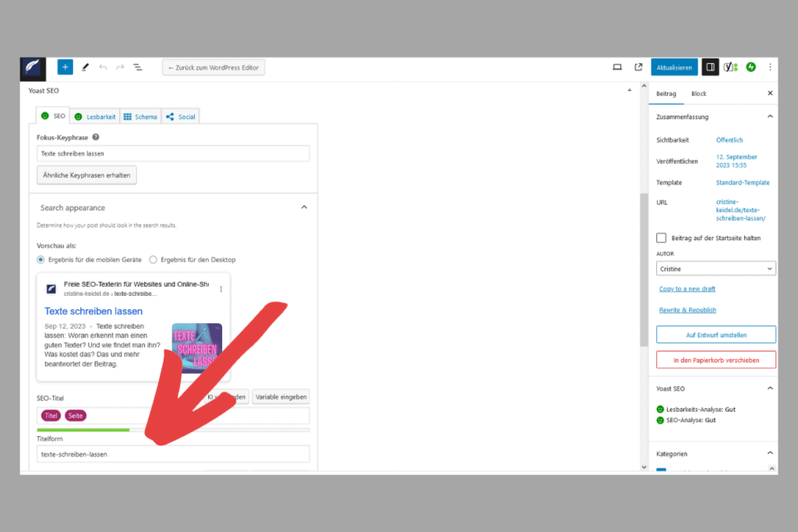Open the Schema tab
This screenshot has width=798, height=532.
tap(140, 117)
